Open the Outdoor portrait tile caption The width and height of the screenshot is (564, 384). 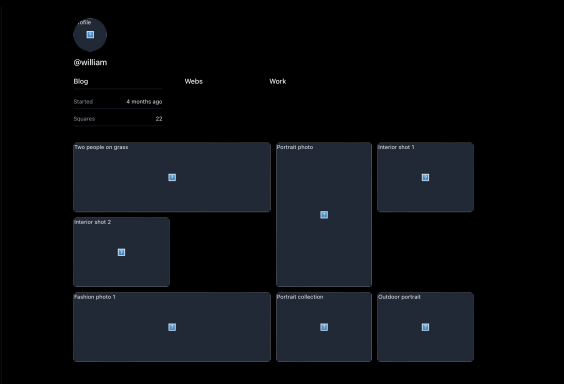coord(399,297)
